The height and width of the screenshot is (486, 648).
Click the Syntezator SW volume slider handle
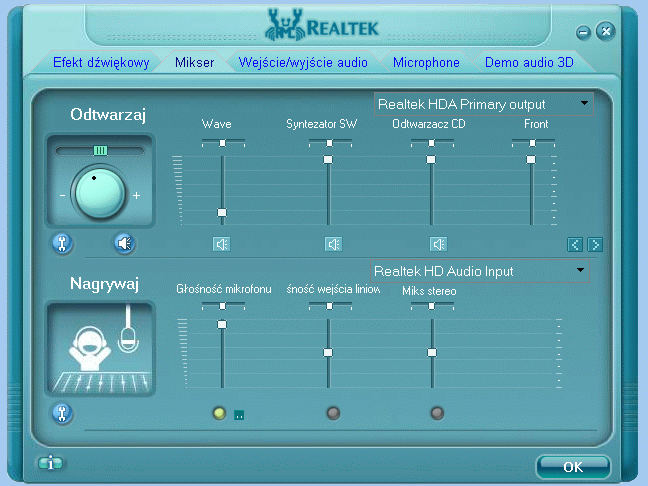coord(328,160)
